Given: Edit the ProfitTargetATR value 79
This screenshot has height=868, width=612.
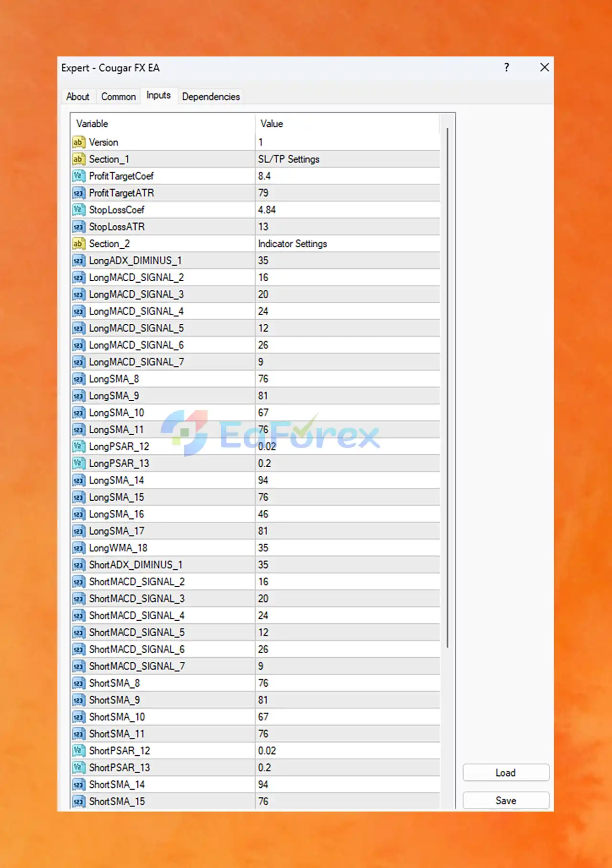Looking at the screenshot, I should [x=348, y=193].
